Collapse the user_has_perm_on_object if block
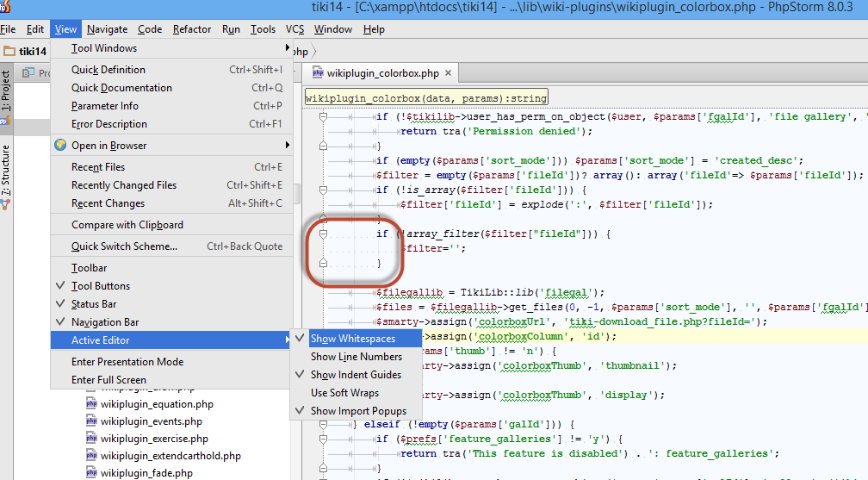This screenshot has height=480, width=868. 323,117
